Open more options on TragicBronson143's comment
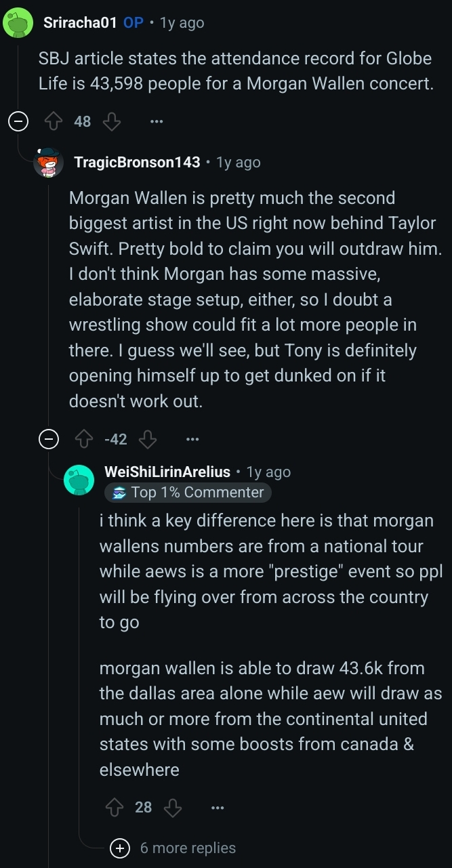This screenshot has width=452, height=868. [192, 440]
